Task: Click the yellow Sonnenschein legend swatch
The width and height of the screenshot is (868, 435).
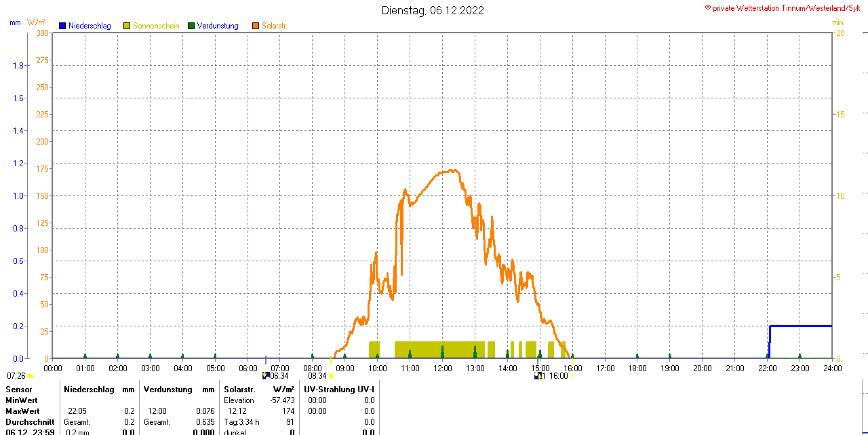Action: 127,26
